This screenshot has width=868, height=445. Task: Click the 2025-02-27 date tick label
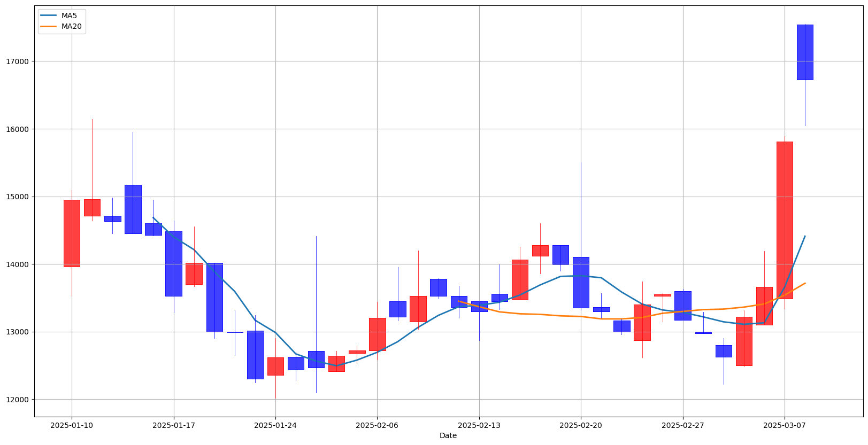click(683, 425)
